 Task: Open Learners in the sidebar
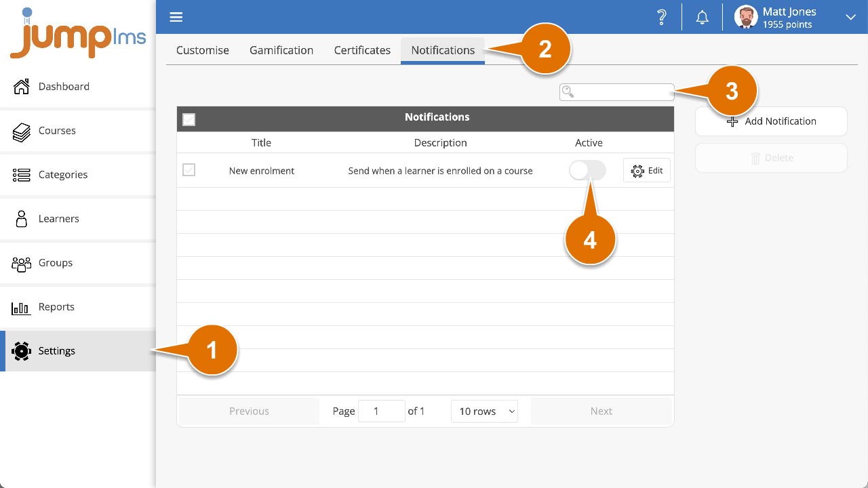coord(78,219)
